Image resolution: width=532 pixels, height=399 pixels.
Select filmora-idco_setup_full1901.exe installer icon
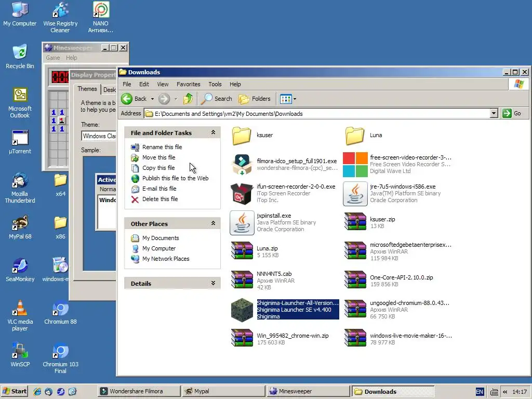[x=242, y=165]
